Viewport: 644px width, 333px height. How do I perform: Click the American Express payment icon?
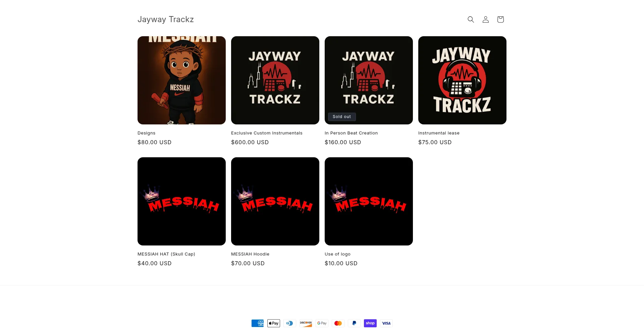tap(258, 323)
